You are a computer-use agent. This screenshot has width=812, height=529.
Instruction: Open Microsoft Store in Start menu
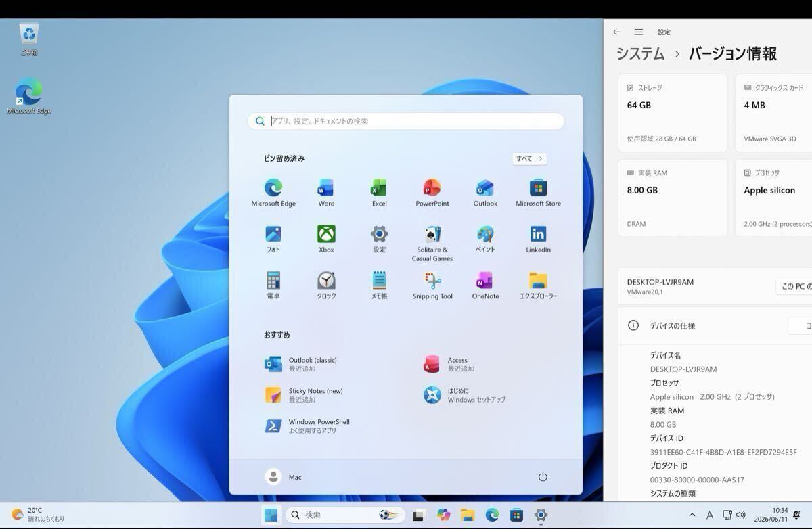point(538,193)
